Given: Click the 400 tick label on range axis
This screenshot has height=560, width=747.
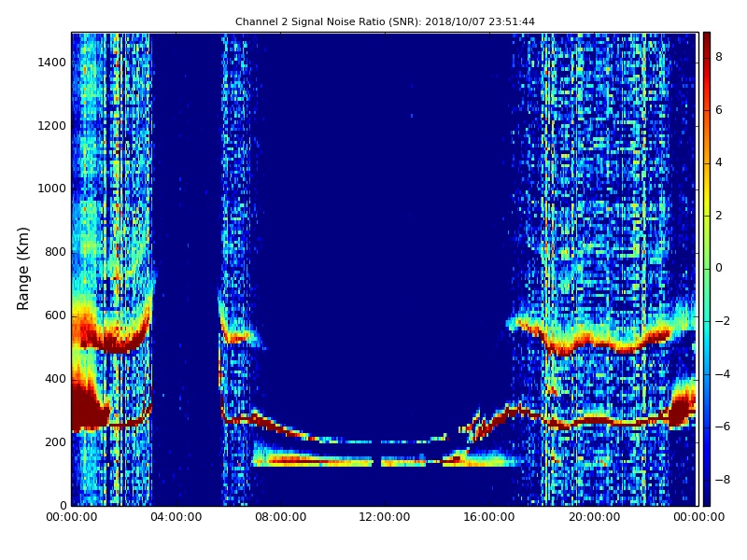Looking at the screenshot, I should (x=55, y=379).
